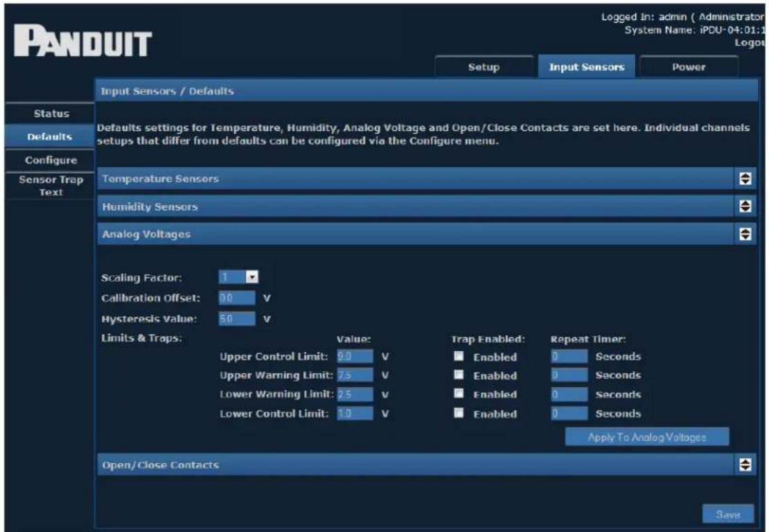
Task: Set Upper Warning Limit repeat timer field
Action: click(x=569, y=375)
